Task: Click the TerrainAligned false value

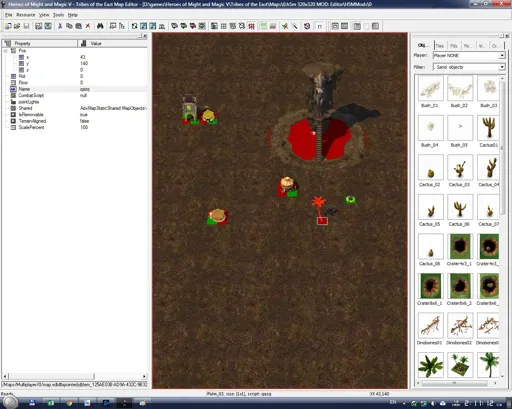Action: coord(84,121)
